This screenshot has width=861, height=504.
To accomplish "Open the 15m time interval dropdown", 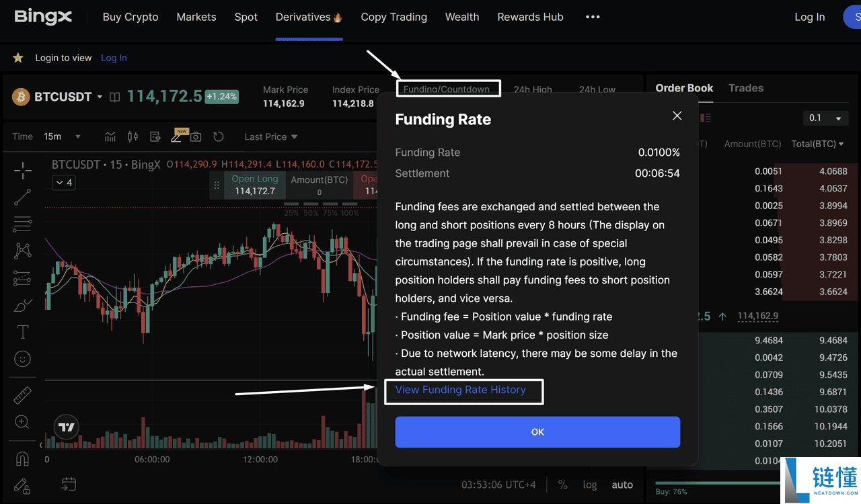I will tap(62, 136).
